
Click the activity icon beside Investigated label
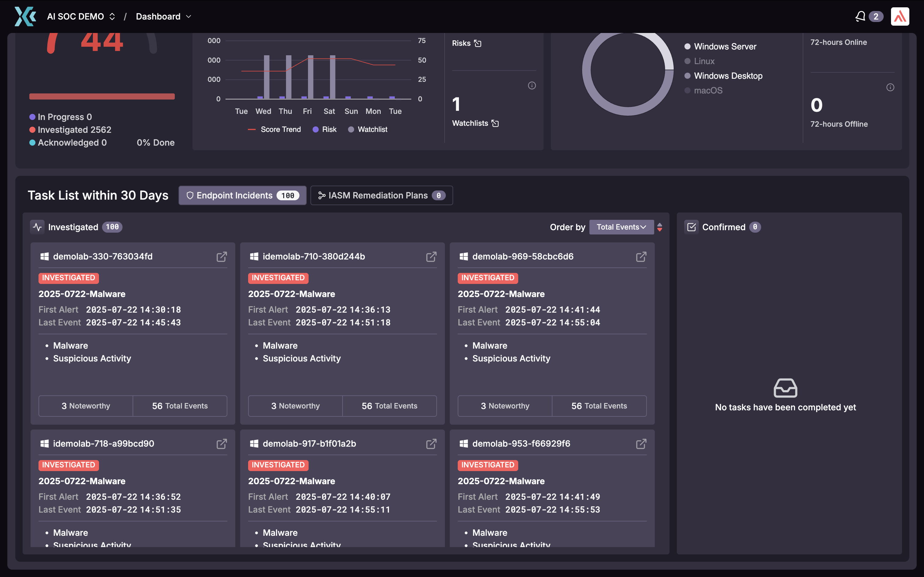[37, 227]
